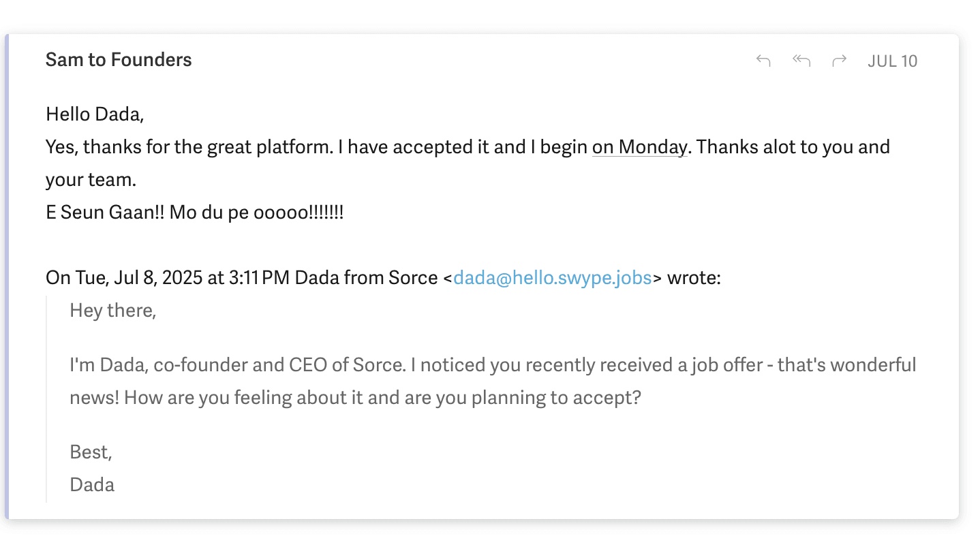Click "Dada from Sorce" in the attribution line
980x545 pixels.
pos(366,278)
